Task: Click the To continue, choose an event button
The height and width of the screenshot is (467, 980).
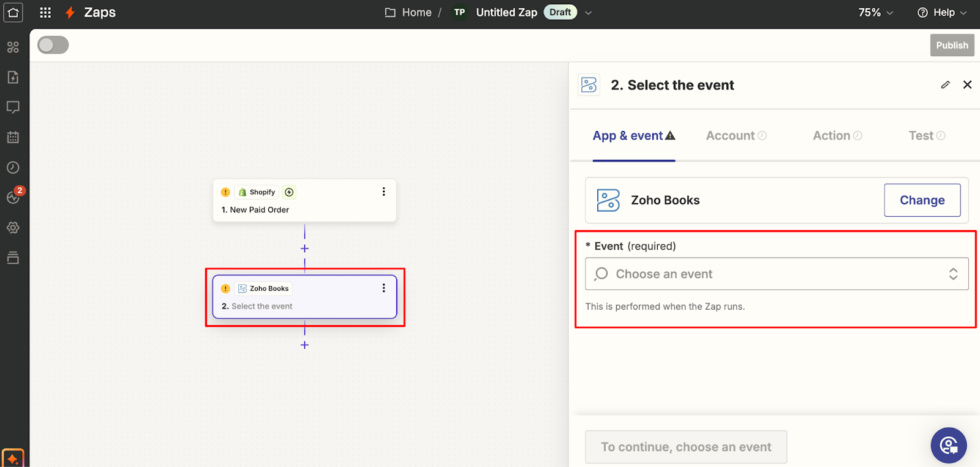Action: pos(686,447)
